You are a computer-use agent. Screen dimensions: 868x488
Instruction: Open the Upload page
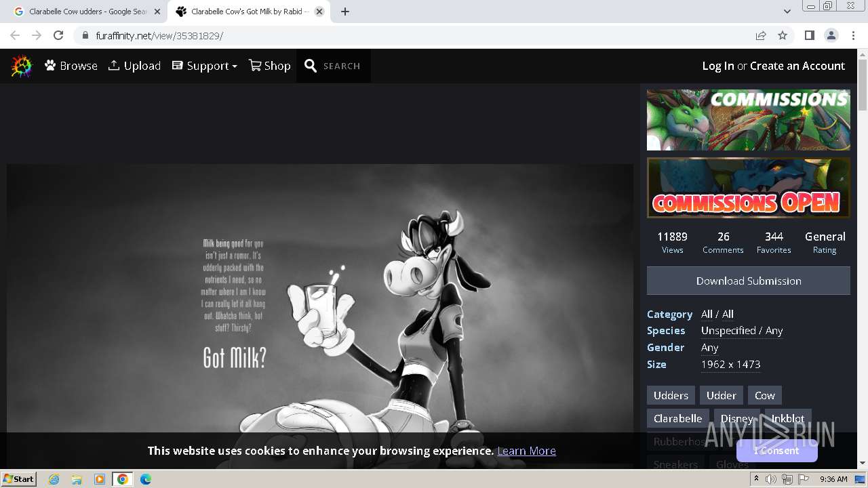click(x=134, y=66)
